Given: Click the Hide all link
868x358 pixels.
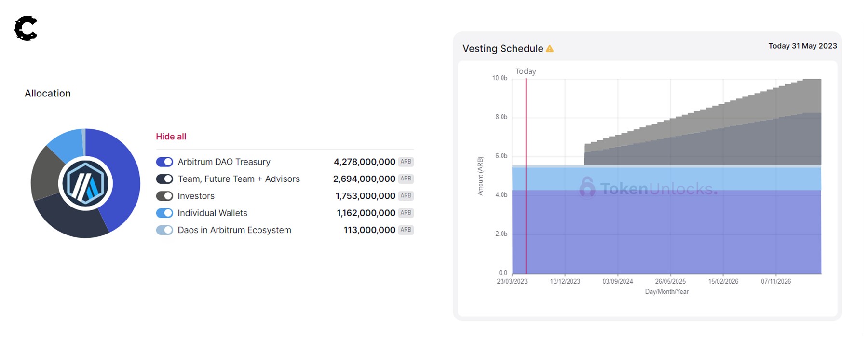Looking at the screenshot, I should [x=171, y=137].
